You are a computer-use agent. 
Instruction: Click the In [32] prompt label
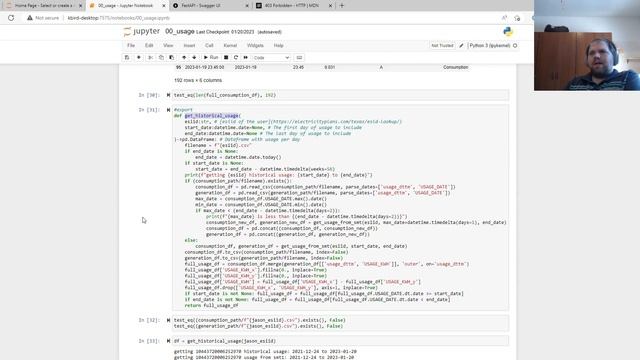pyautogui.click(x=149, y=320)
